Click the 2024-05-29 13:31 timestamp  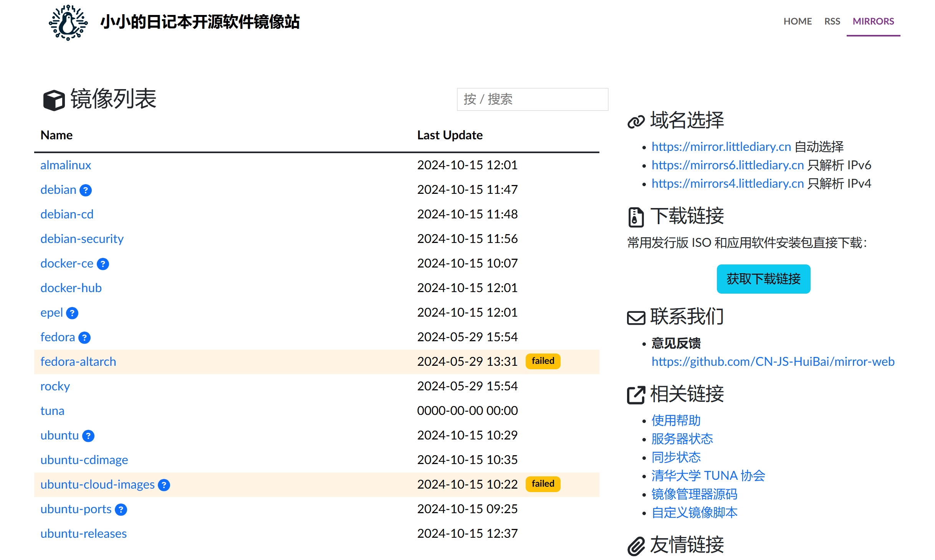pyautogui.click(x=467, y=362)
